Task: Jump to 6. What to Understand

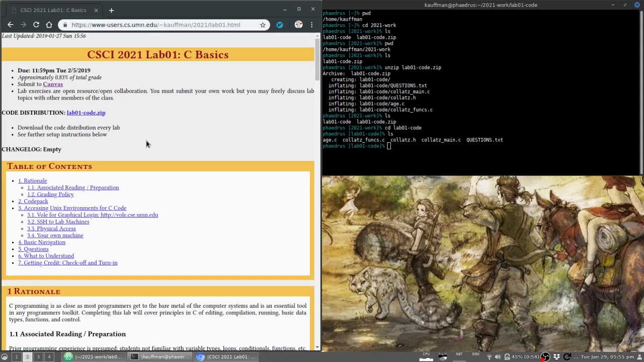Action: point(46,256)
